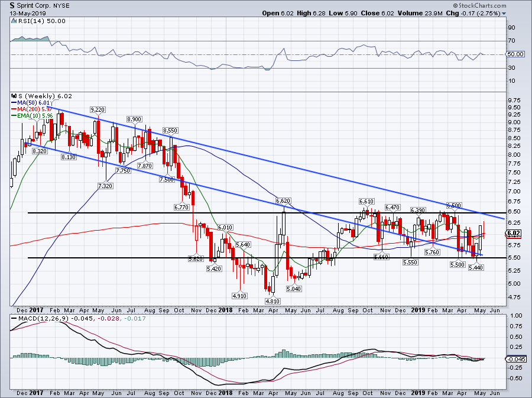The image size is (532, 398).
Task: Click the 6.620 high price label
Action: pyautogui.click(x=283, y=201)
